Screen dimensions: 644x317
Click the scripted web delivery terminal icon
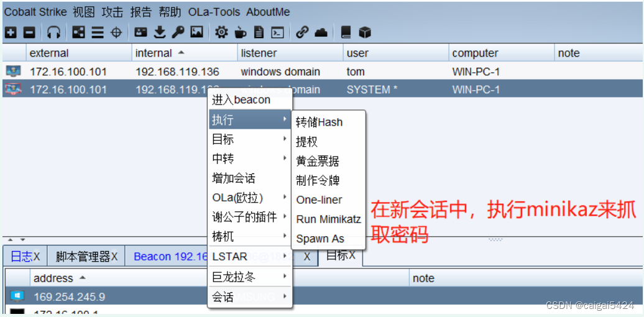click(278, 32)
